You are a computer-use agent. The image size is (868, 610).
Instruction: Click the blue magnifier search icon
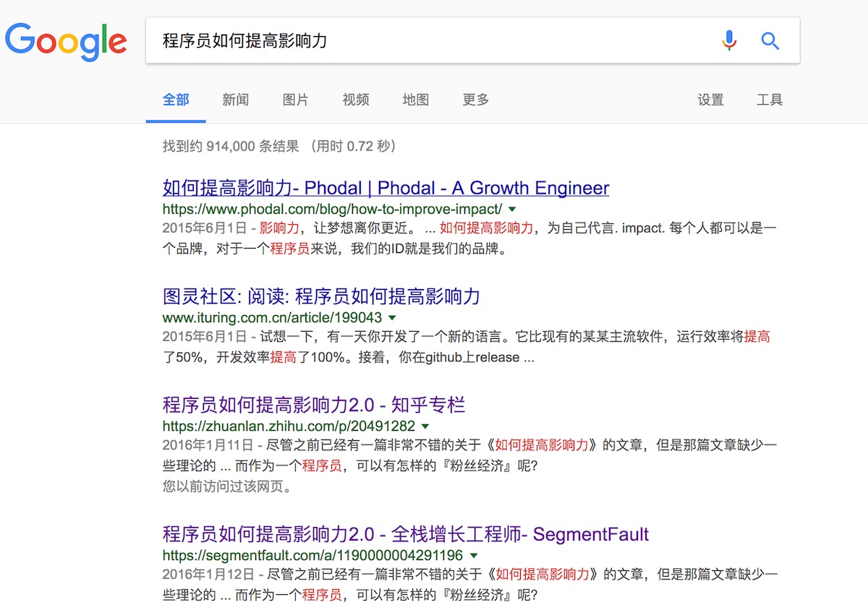tap(770, 40)
